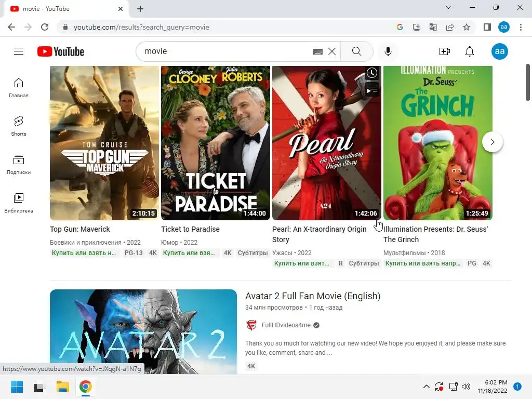532x399 pixels.
Task: Open the YouTube hamburger guide menu
Action: [19, 51]
